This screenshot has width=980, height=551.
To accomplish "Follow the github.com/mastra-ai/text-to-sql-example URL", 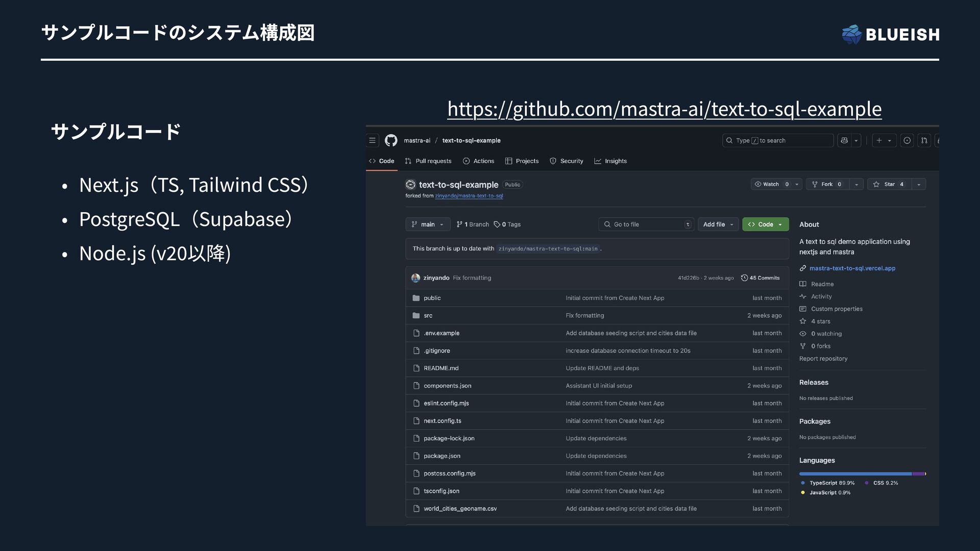I will [x=664, y=109].
